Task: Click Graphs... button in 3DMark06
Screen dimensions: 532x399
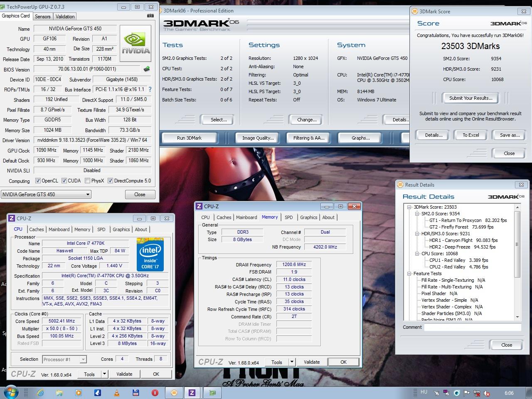Action: tap(360, 138)
